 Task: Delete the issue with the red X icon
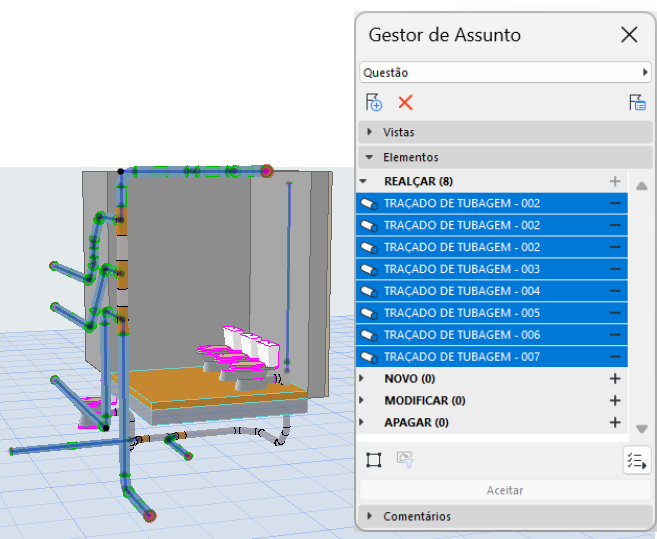coord(405,102)
